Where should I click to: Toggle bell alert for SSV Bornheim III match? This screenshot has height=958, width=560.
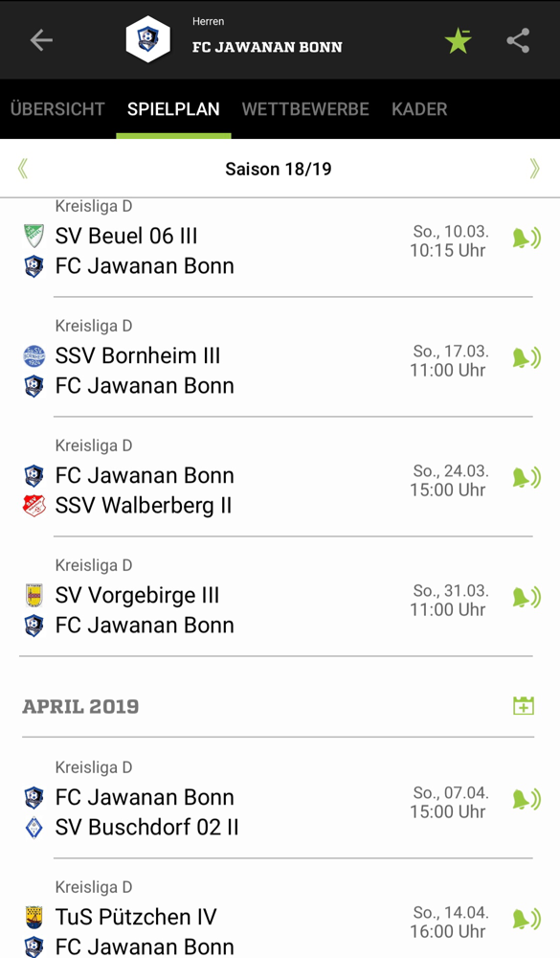point(526,358)
